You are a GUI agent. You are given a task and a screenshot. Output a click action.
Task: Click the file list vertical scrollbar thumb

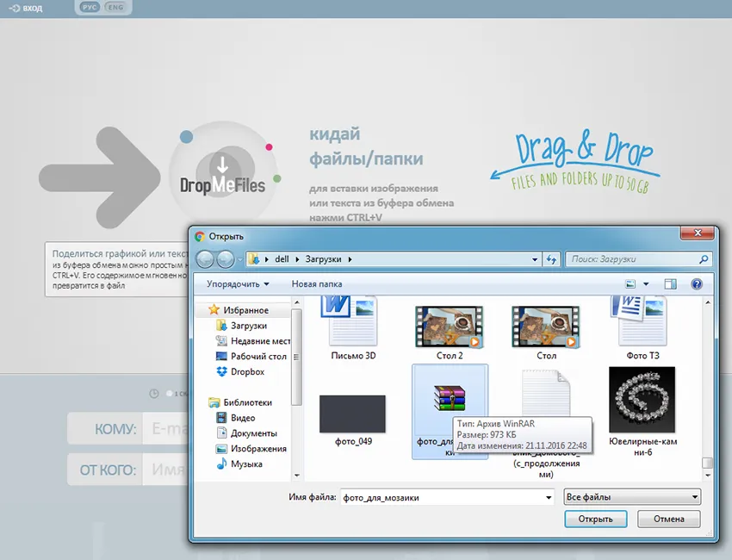pyautogui.click(x=708, y=463)
